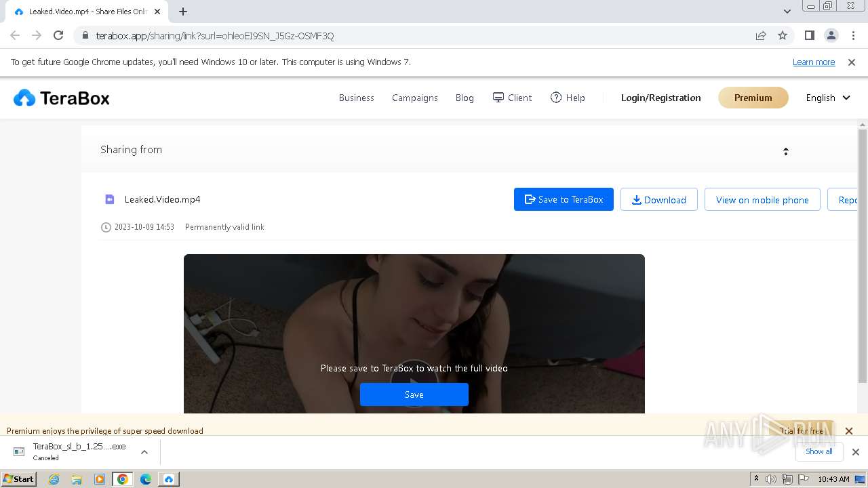The height and width of the screenshot is (488, 868).
Task: Open the Chrome three-dot menu
Action: (852, 36)
